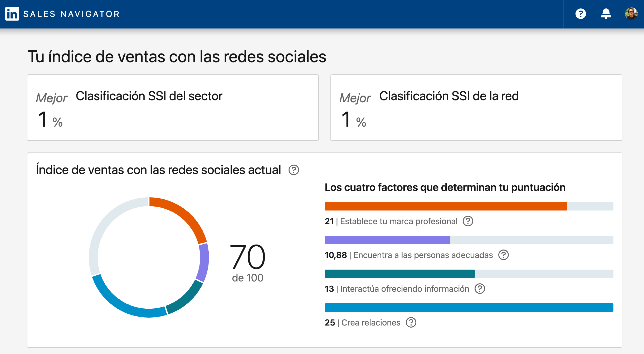Click the LinkedIn logo icon
644x354 pixels.
tap(12, 14)
